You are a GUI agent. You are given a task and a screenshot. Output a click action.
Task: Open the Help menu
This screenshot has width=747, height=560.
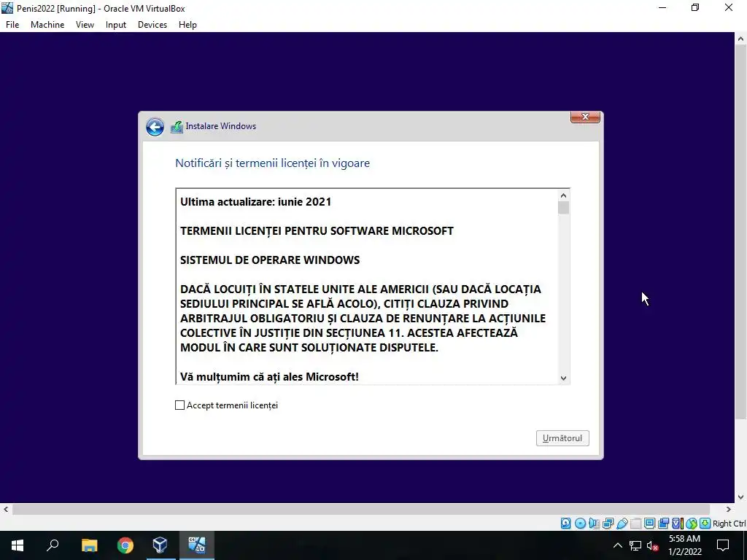pyautogui.click(x=187, y=25)
